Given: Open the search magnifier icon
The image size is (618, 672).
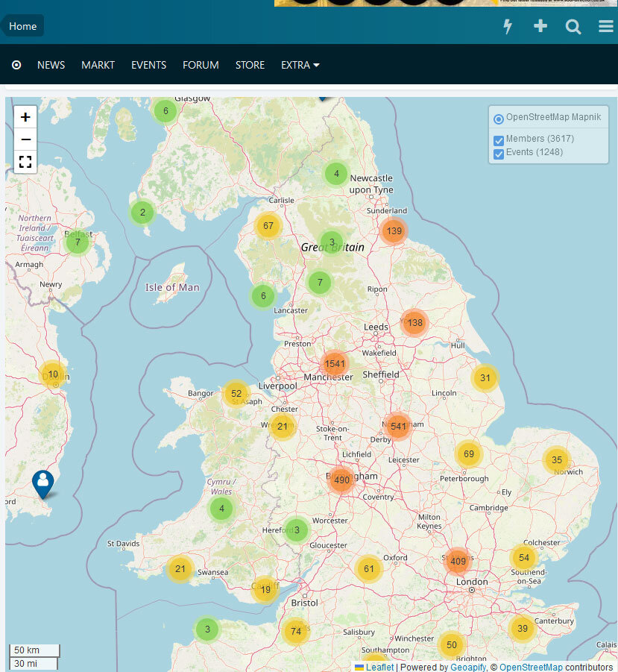Looking at the screenshot, I should tap(573, 27).
